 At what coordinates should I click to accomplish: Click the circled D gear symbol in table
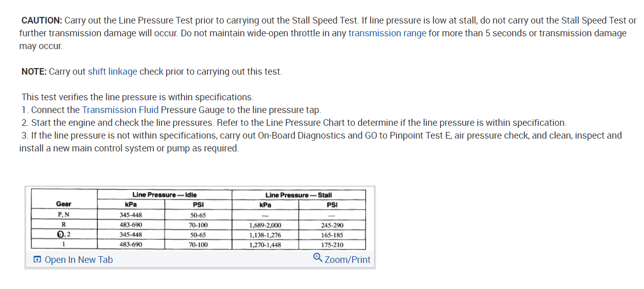click(x=61, y=235)
